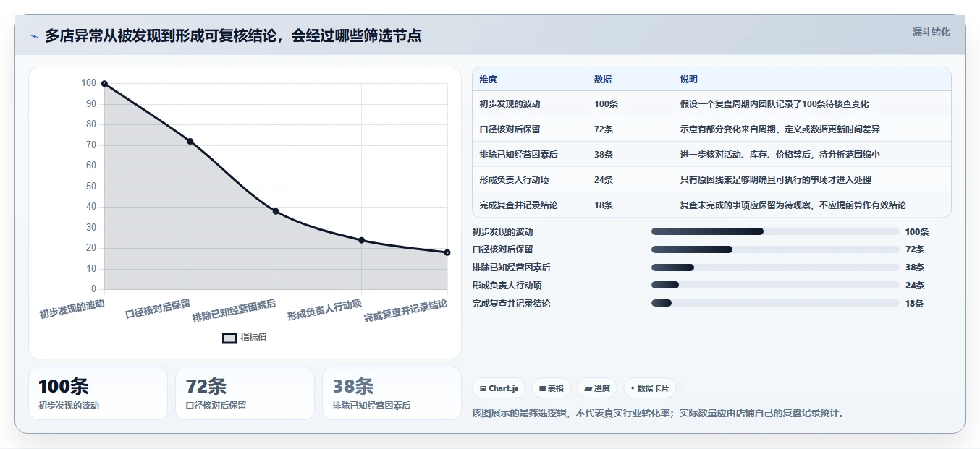Click the chart point for 形成负责人行动项

tap(361, 240)
